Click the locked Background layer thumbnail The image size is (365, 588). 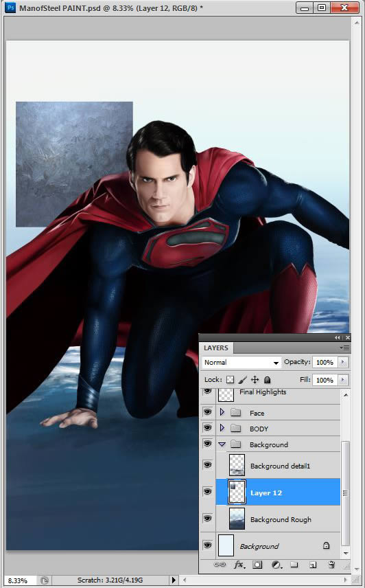tap(226, 545)
